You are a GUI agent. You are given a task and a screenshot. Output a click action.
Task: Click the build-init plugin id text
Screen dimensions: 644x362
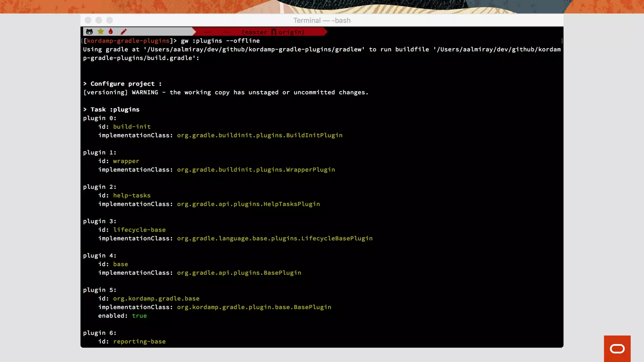point(132,127)
